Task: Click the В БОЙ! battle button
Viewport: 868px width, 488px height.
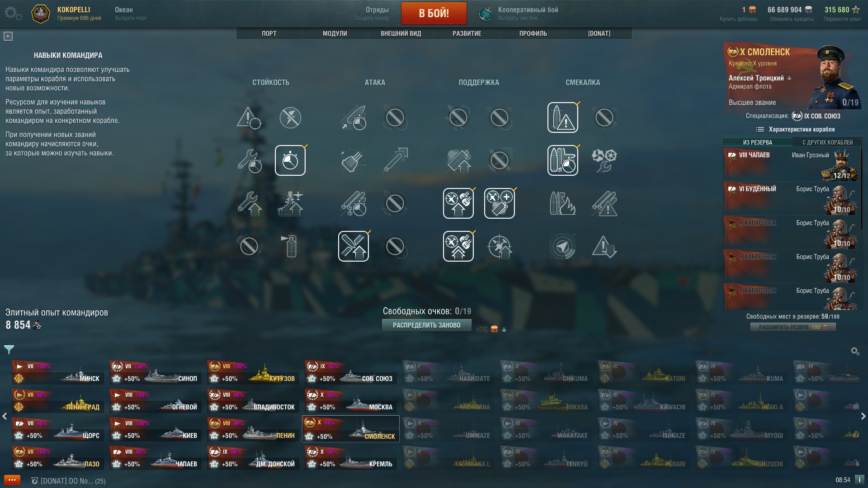Action: pos(434,13)
